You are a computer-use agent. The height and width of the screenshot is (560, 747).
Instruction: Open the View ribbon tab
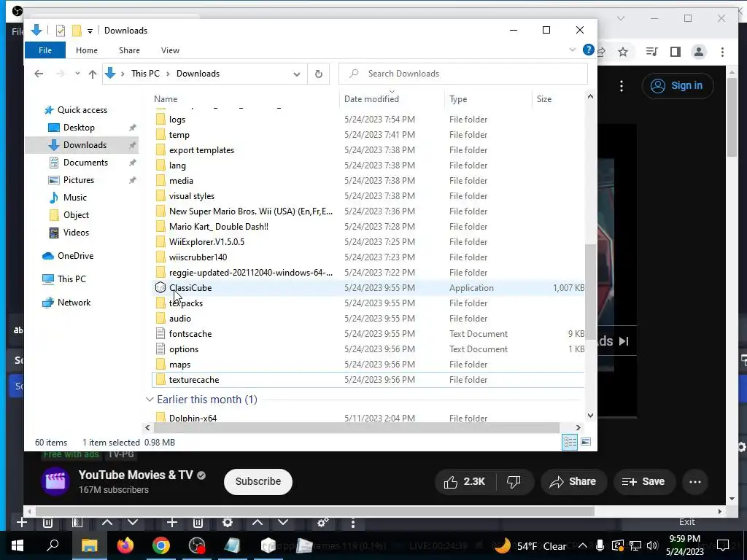(x=170, y=50)
